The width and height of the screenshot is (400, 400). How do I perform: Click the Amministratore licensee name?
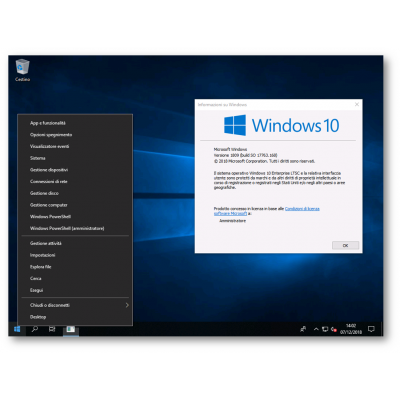click(x=233, y=221)
